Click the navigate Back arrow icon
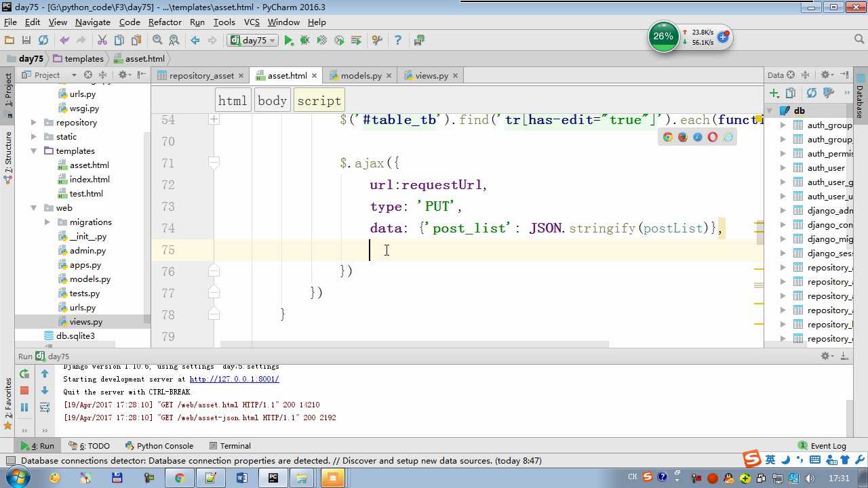Screen dimensions: 868x488 [195, 41]
